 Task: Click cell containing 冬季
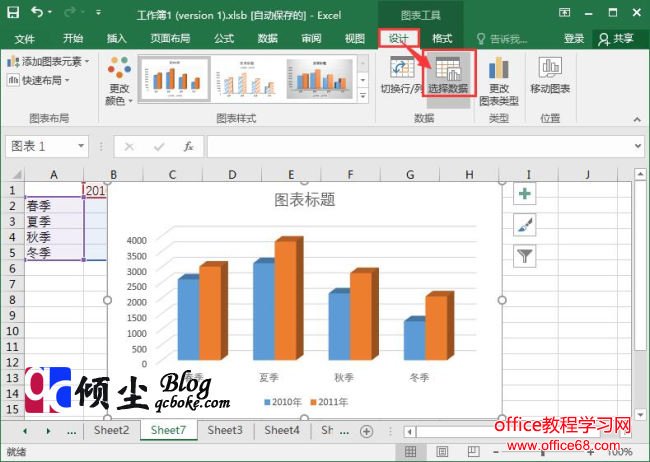pos(54,253)
